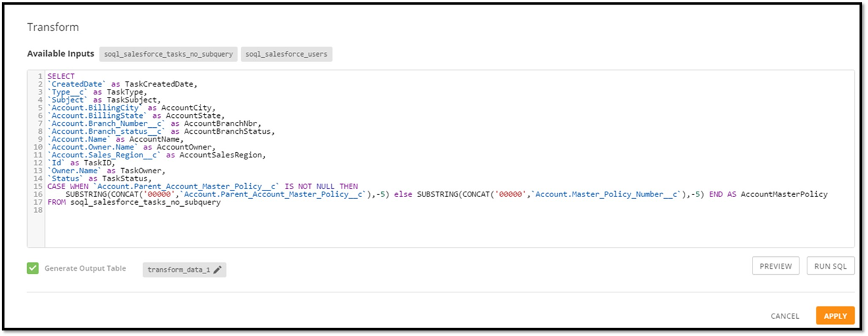Click the AccountMasterPolicy alias in the editor

click(x=784, y=194)
